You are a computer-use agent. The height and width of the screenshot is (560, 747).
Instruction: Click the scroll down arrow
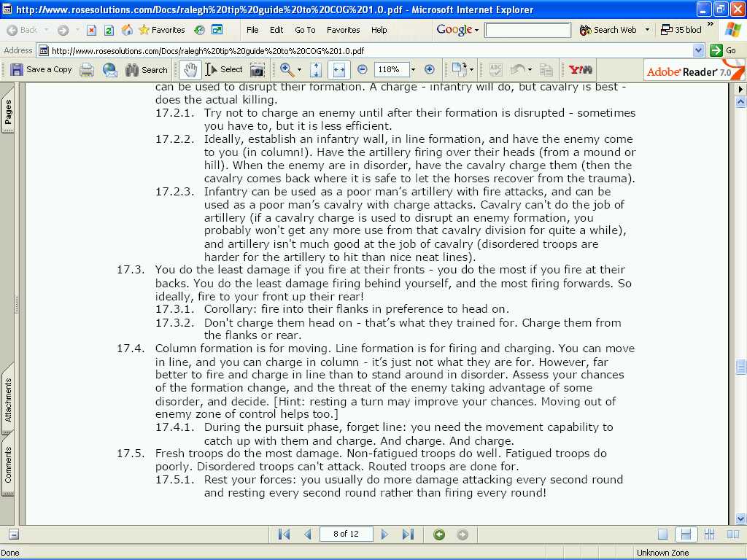(x=741, y=518)
